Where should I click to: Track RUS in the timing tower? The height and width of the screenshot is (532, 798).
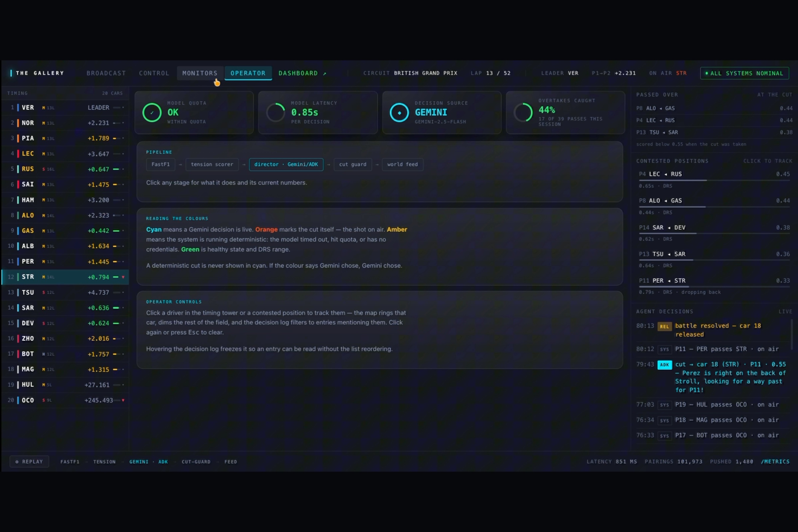pyautogui.click(x=65, y=169)
